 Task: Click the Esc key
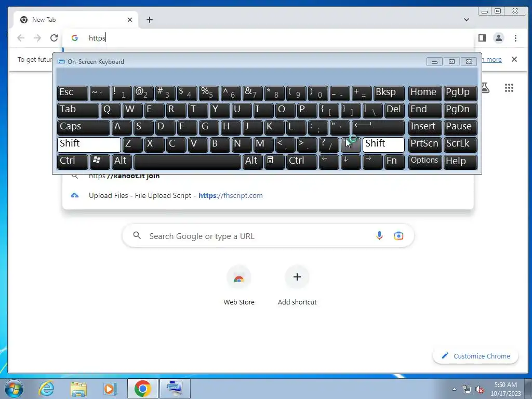pos(73,94)
